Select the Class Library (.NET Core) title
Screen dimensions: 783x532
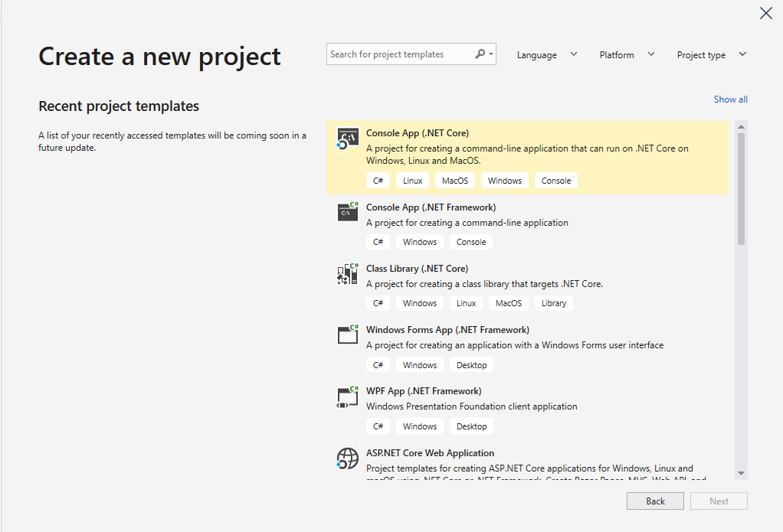point(417,269)
